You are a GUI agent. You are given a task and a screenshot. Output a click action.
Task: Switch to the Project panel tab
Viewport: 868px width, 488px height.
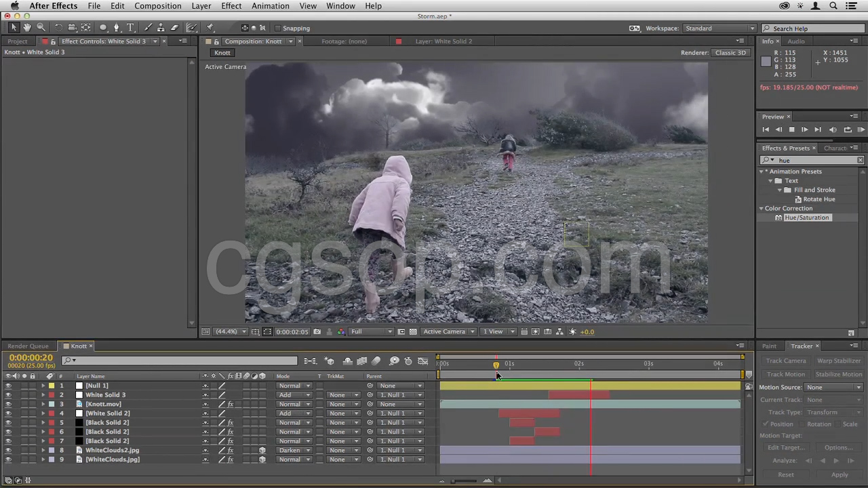pyautogui.click(x=18, y=41)
